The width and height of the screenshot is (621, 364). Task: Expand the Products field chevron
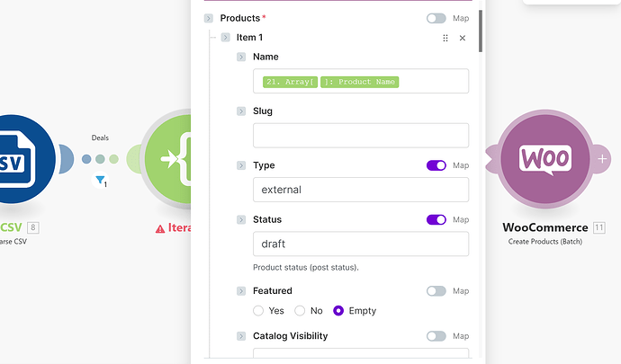tap(209, 18)
